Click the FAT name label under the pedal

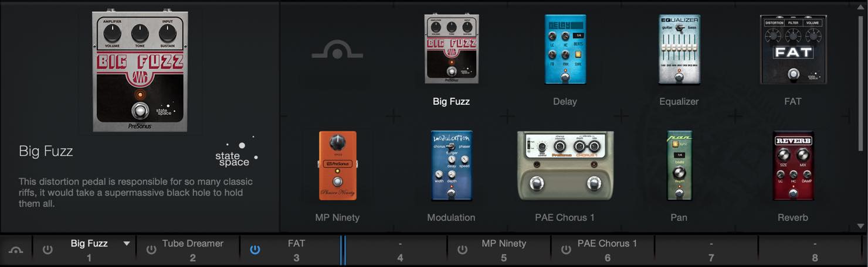coord(793,101)
